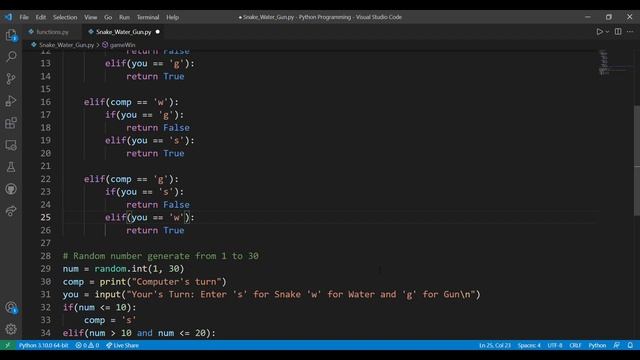Select the Snake_Water_Gun.py tab
640x360 pixels.
124,32
